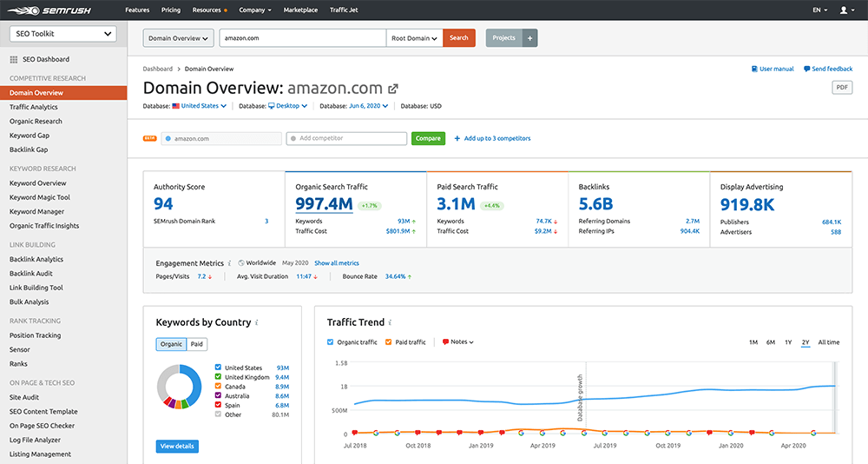868x464 pixels.
Task: Click the Send feedback chat icon
Action: click(806, 69)
